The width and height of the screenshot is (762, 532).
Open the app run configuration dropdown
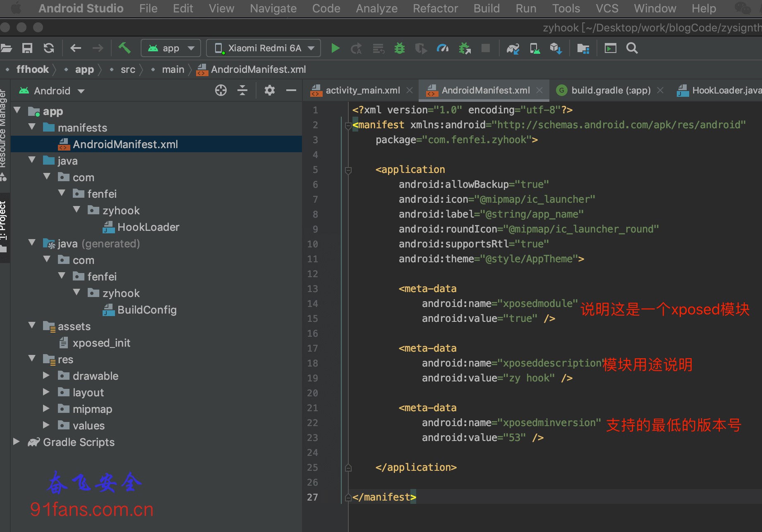point(171,48)
